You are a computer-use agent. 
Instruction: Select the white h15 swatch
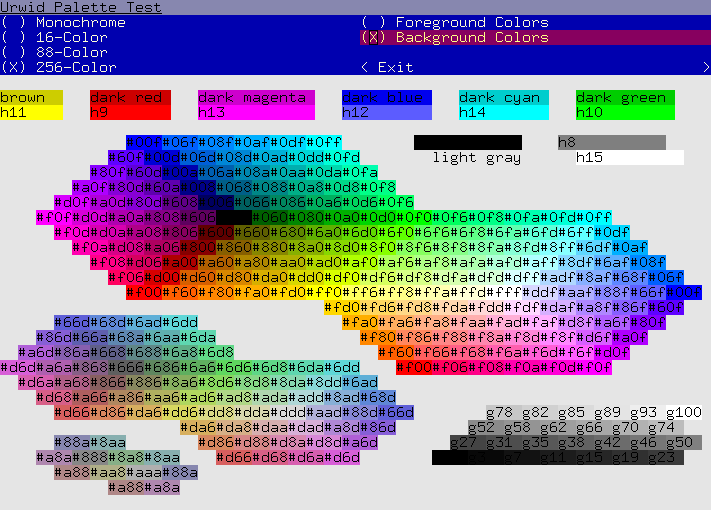(x=629, y=157)
